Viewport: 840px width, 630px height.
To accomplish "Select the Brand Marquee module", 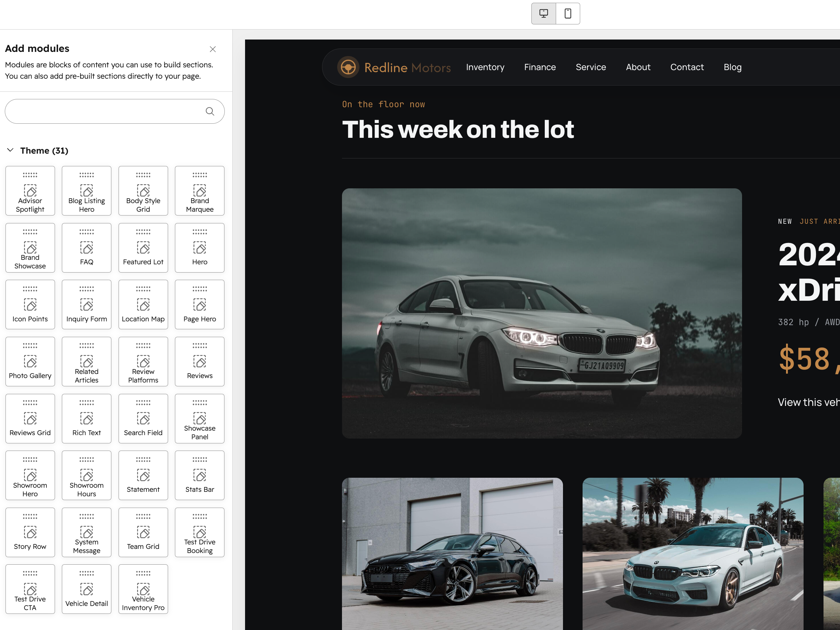I will [x=200, y=191].
